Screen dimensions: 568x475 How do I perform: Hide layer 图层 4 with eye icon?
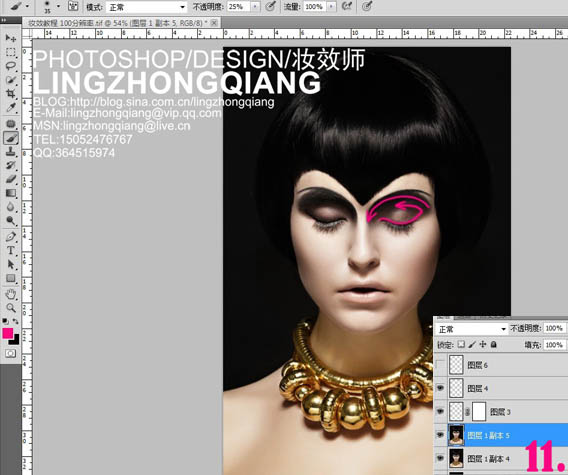point(440,388)
